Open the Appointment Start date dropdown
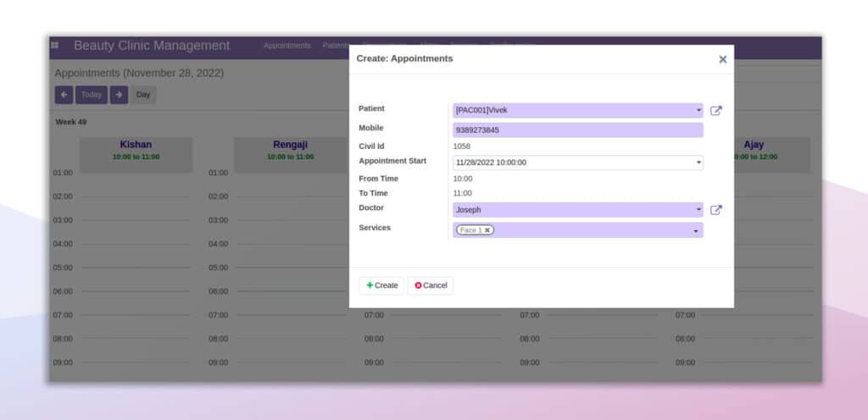This screenshot has height=420, width=868. pos(698,163)
